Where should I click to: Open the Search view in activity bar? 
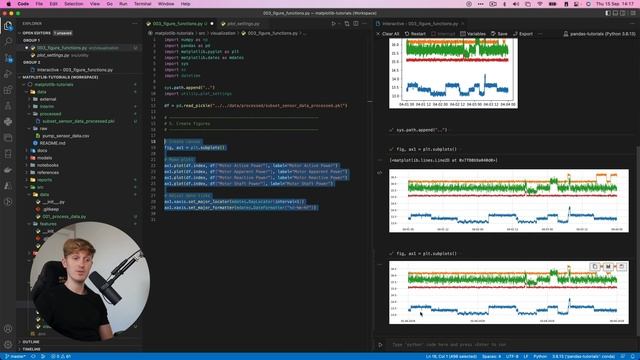coord(8,41)
